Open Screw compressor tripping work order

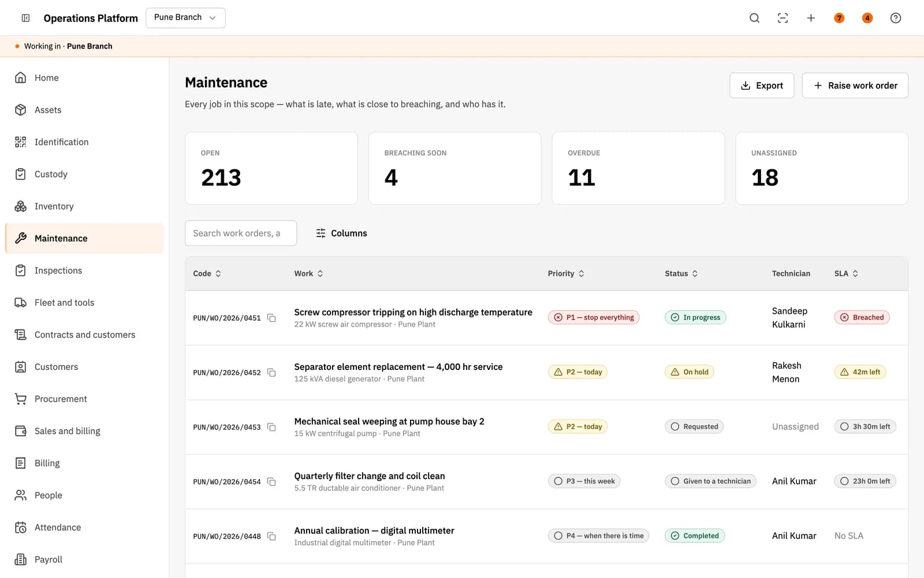pyautogui.click(x=413, y=312)
